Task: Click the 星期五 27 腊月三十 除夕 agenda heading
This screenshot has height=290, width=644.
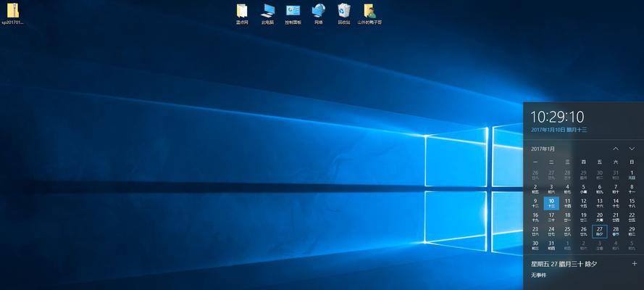Action: click(565, 264)
